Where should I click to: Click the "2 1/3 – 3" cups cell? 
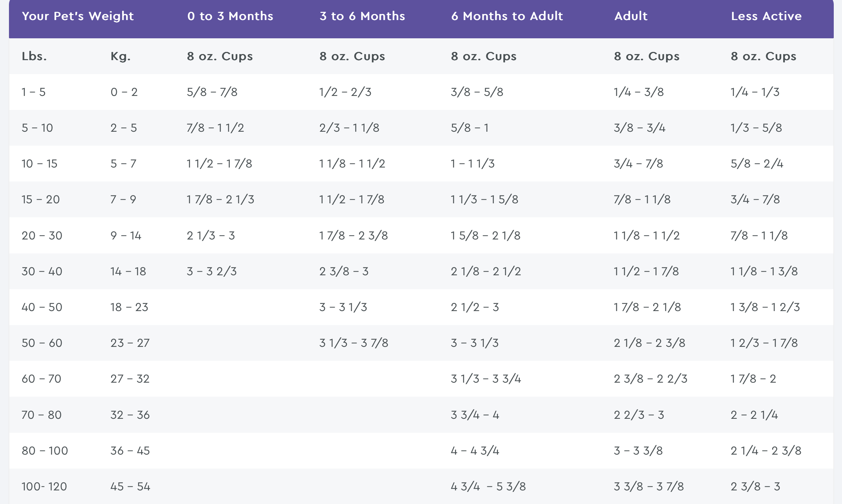pos(211,236)
